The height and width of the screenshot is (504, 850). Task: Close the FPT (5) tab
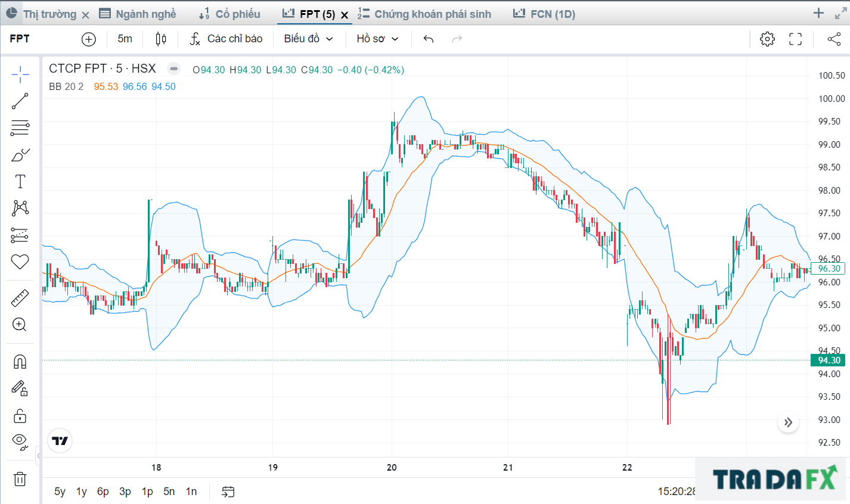click(345, 15)
